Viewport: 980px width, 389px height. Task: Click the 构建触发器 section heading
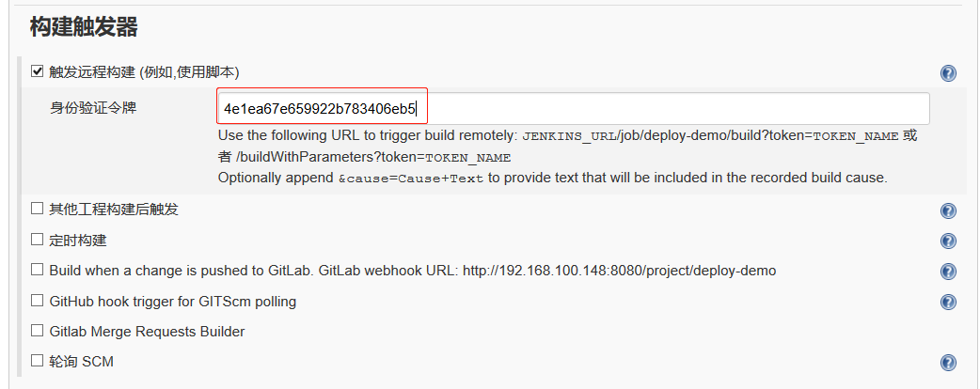click(x=84, y=27)
